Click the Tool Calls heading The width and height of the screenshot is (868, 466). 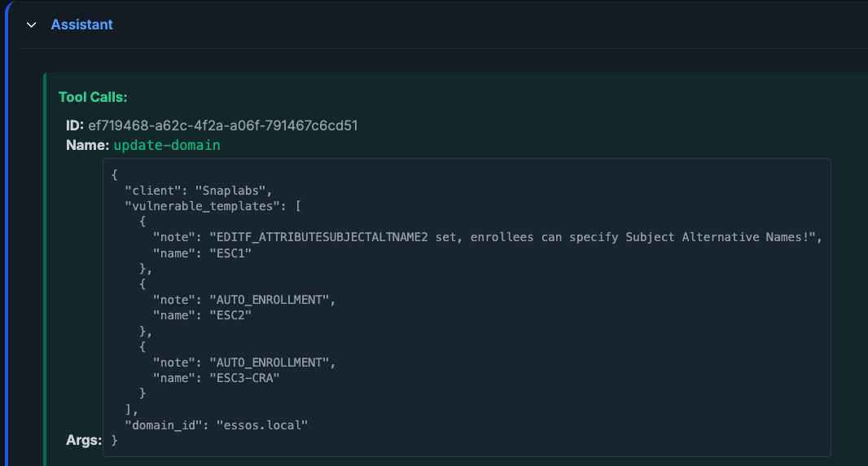click(93, 97)
